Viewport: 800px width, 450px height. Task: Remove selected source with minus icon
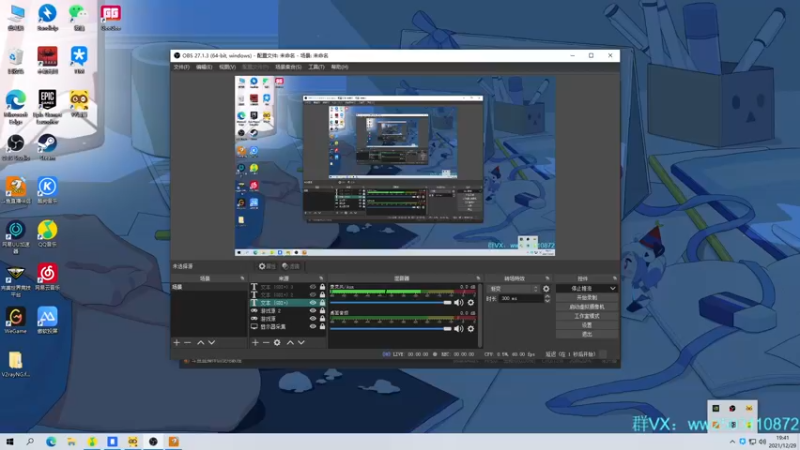point(266,342)
